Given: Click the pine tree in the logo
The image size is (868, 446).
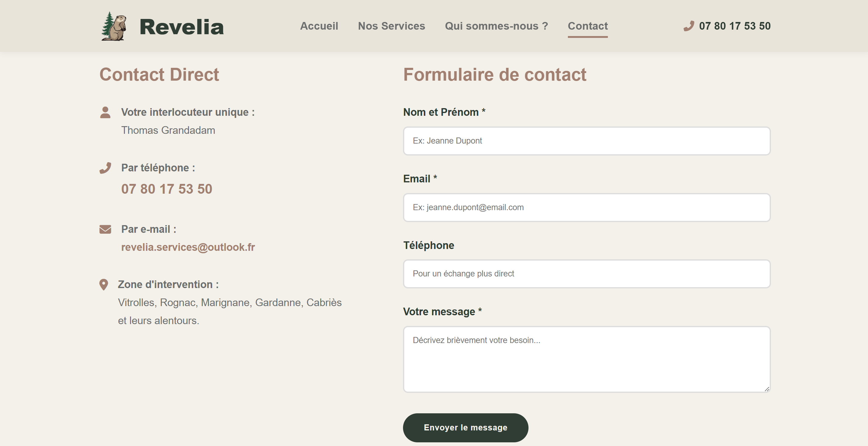Looking at the screenshot, I should click(x=107, y=24).
